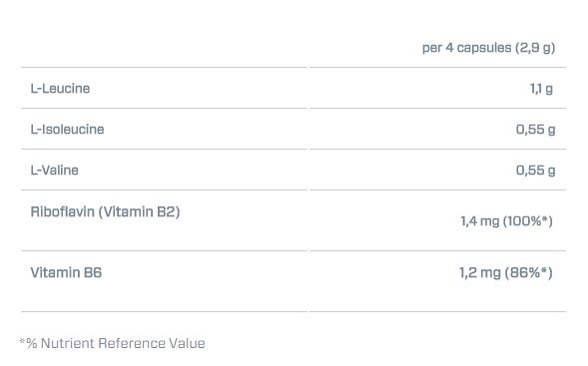The image size is (588, 366).
Task: Click the '(100%*)' percentage
Action: (528, 221)
